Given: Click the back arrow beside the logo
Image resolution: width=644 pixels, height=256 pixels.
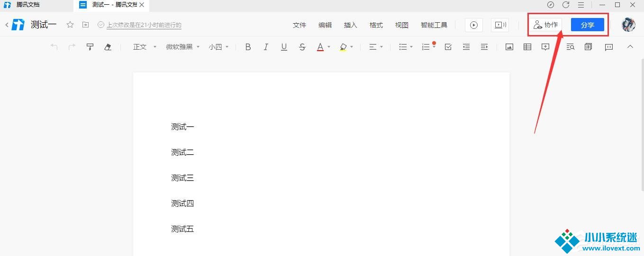Looking at the screenshot, I should point(7,25).
